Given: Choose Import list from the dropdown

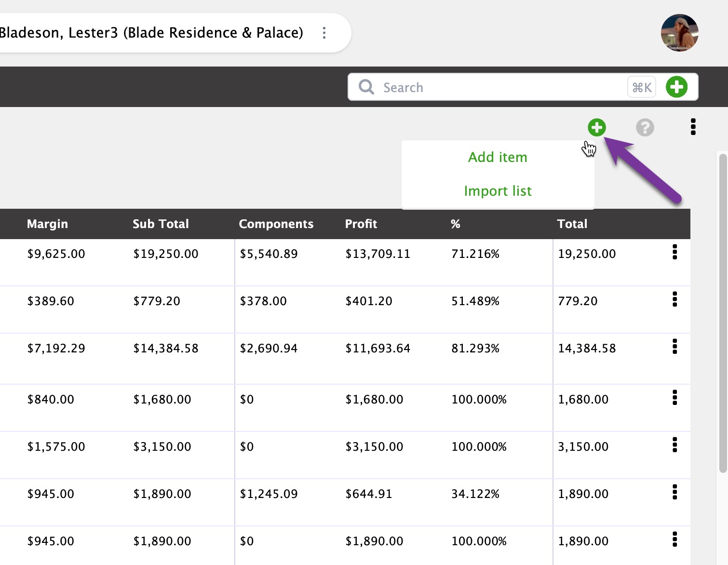Looking at the screenshot, I should point(498,191).
